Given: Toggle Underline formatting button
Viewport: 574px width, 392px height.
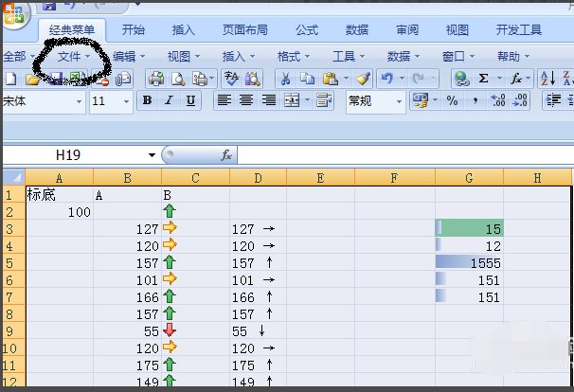Looking at the screenshot, I should (190, 100).
